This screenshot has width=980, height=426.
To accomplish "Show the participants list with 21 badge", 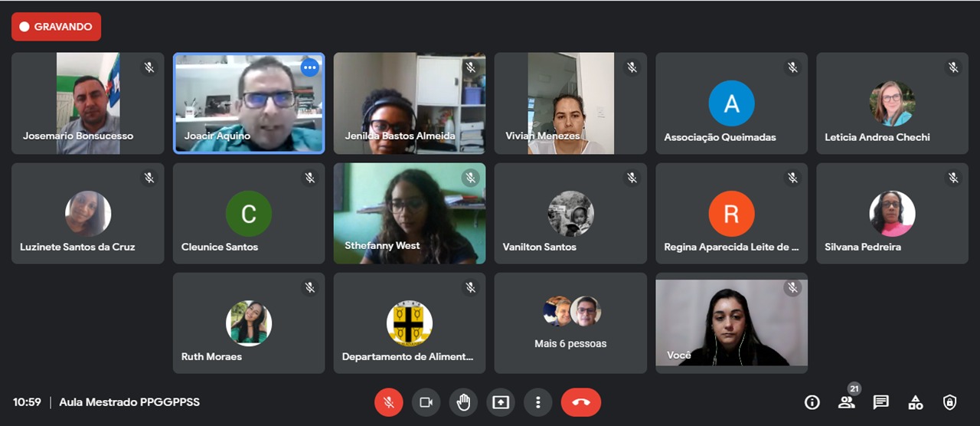I will tap(847, 401).
